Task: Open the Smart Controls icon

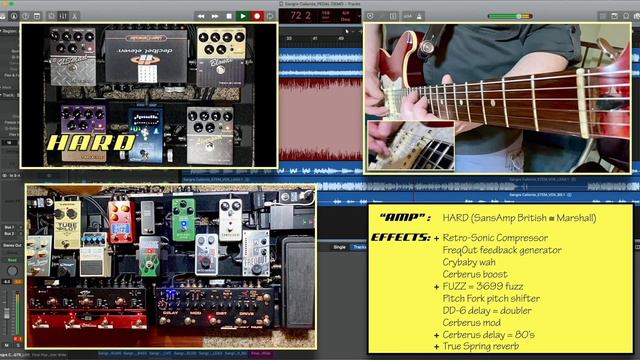Action: pos(51,16)
